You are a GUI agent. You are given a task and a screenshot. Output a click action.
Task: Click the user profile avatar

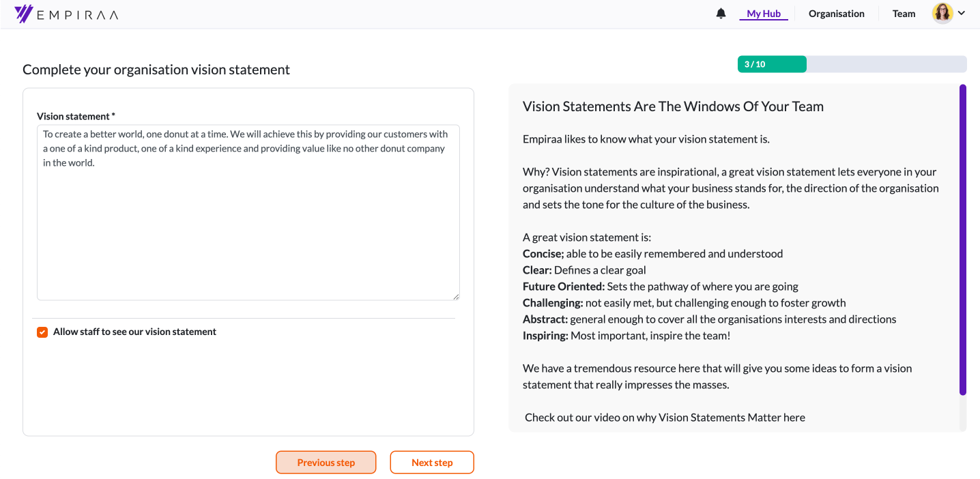(942, 14)
